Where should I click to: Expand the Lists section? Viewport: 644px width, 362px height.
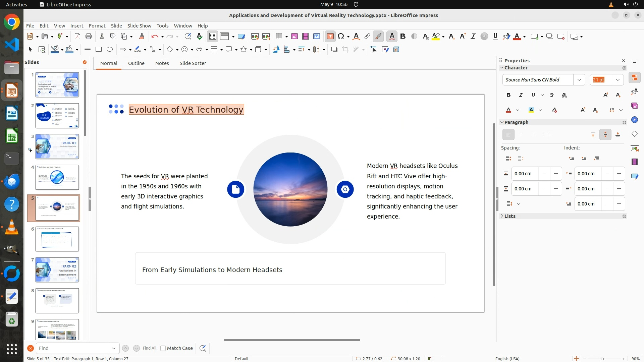pyautogui.click(x=509, y=216)
